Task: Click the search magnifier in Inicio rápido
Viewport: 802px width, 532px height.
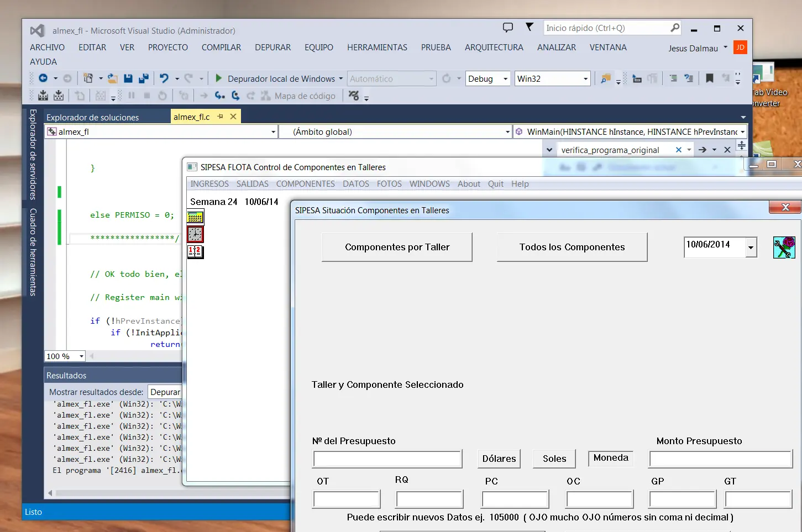Action: [675, 28]
